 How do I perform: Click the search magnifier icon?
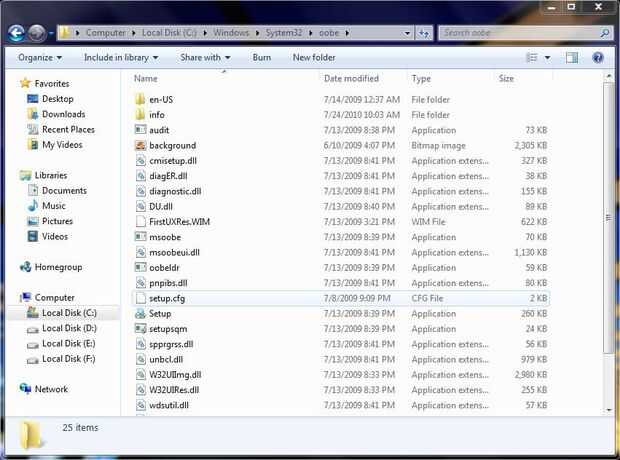[x=605, y=33]
